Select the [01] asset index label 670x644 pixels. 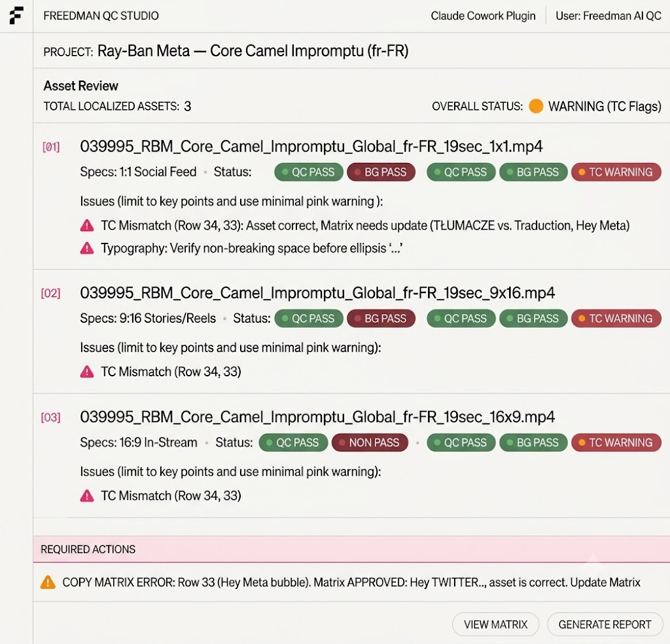(51, 147)
